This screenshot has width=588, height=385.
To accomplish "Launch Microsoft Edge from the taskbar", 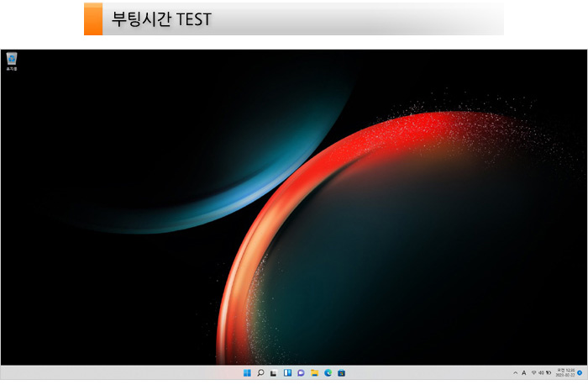I will (x=328, y=372).
